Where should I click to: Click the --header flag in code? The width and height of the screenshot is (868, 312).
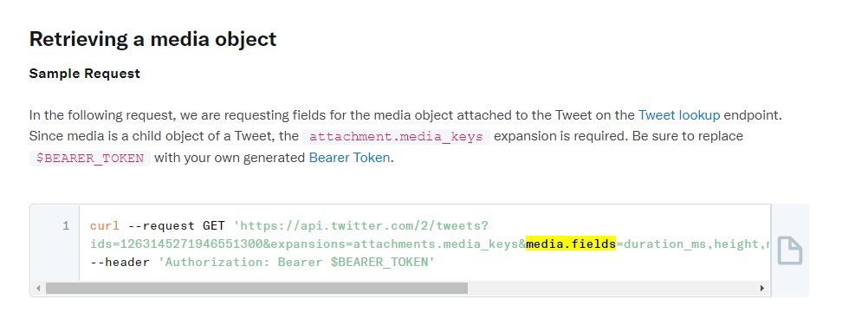[x=120, y=262]
